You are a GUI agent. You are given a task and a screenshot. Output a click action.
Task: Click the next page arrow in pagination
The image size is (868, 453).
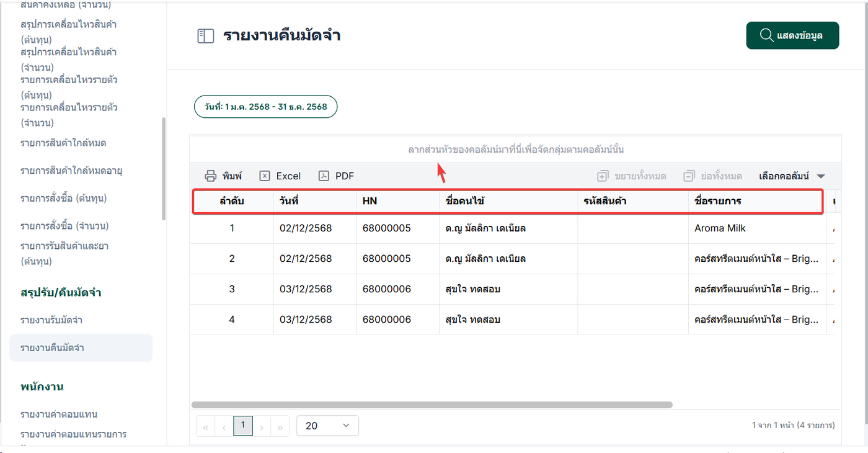click(262, 426)
